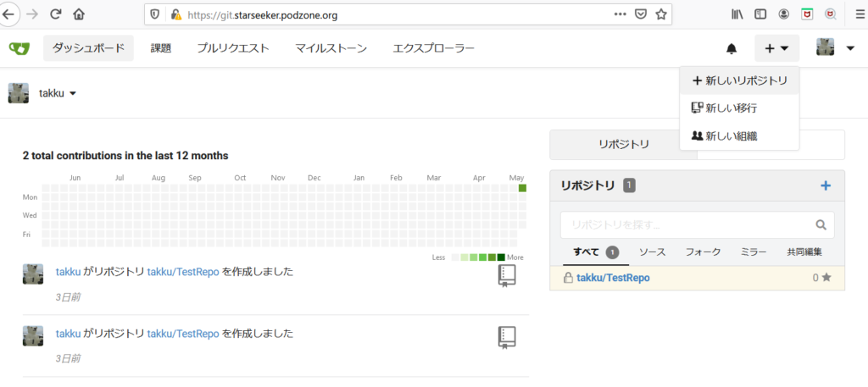This screenshot has width=868, height=387.
Task: Open the user avatar dropdown menu
Action: click(835, 48)
